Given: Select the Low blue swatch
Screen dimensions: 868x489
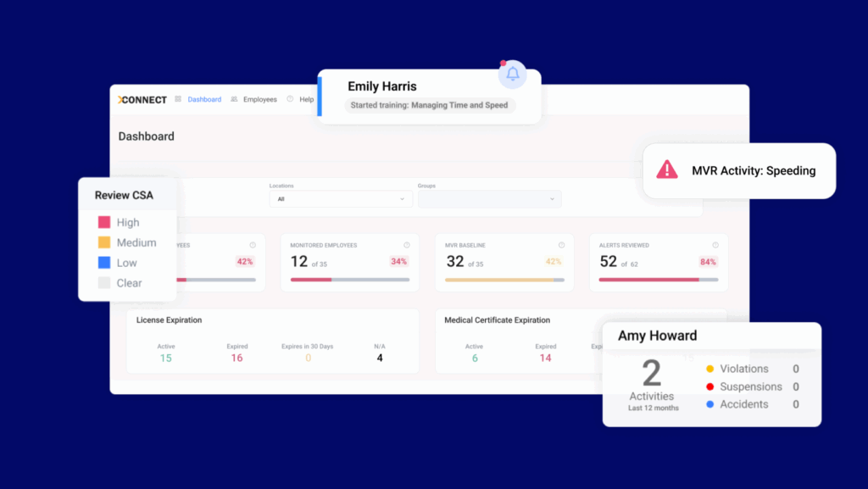Looking at the screenshot, I should click(x=104, y=263).
